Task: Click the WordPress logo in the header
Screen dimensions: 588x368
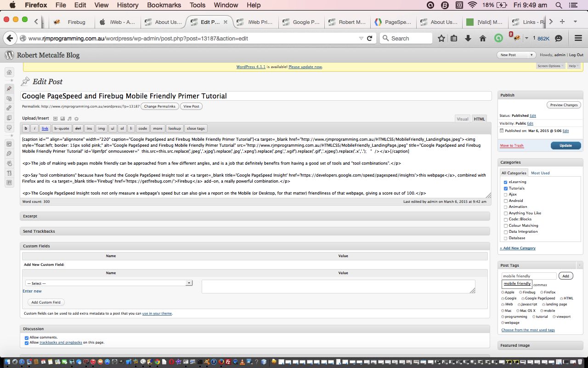Action: click(9, 55)
